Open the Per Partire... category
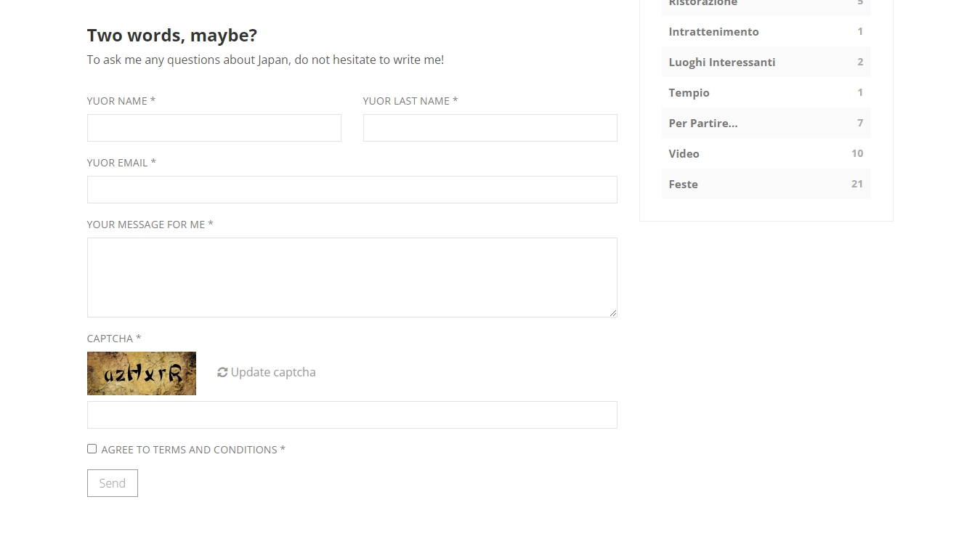The image size is (980, 558). click(703, 123)
